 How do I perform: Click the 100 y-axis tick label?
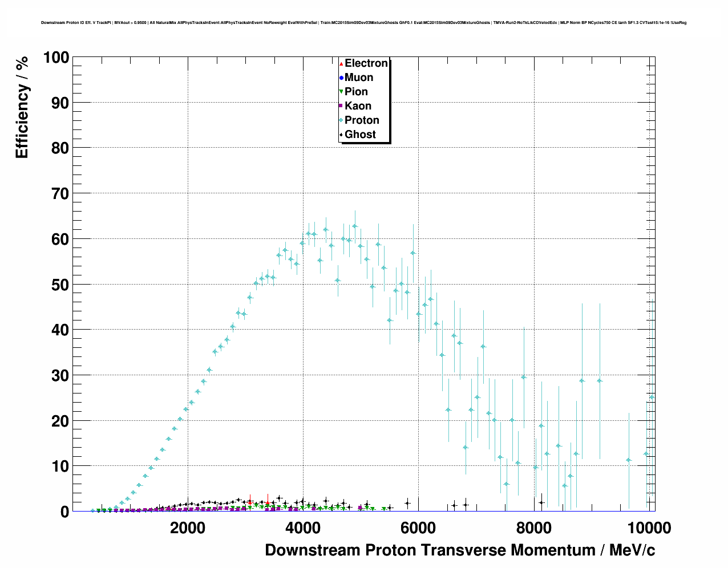(x=55, y=58)
